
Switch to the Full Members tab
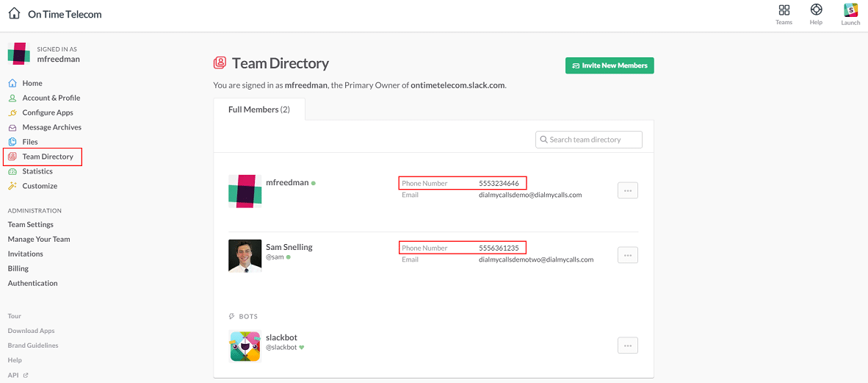coord(258,110)
